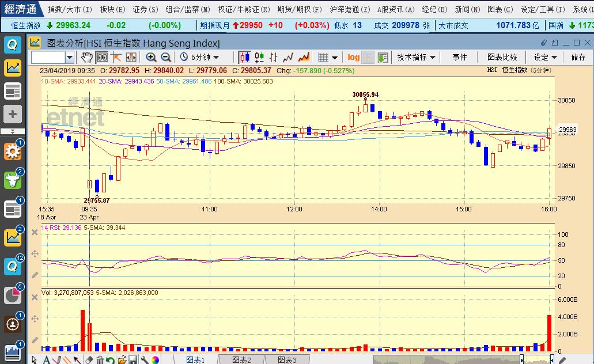Select the hand pan tool
This screenshot has width=594, height=364.
pyautogui.click(x=86, y=57)
